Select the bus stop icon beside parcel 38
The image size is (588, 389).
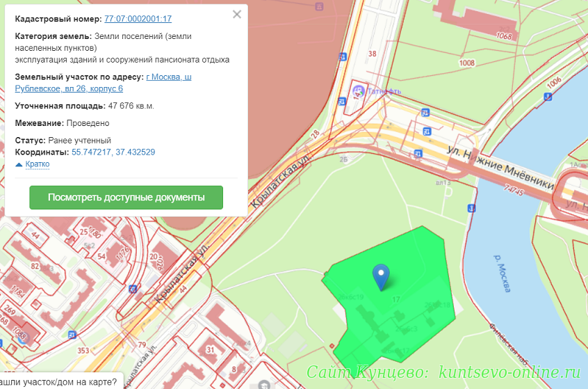(x=341, y=56)
